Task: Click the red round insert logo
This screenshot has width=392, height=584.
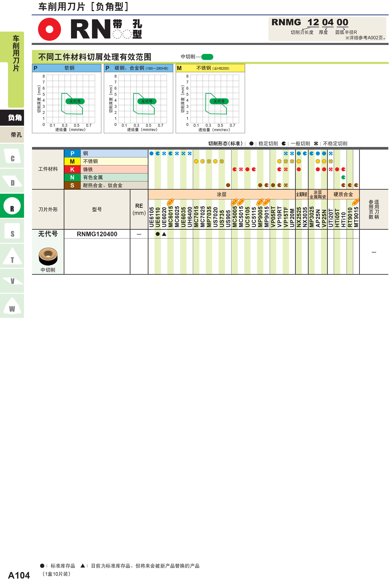Action: pyautogui.click(x=49, y=29)
